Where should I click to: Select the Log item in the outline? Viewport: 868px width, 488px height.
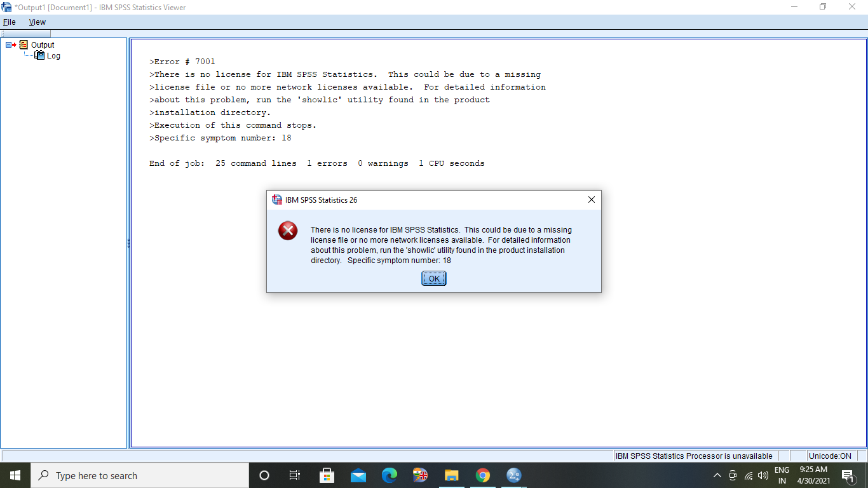tap(53, 56)
